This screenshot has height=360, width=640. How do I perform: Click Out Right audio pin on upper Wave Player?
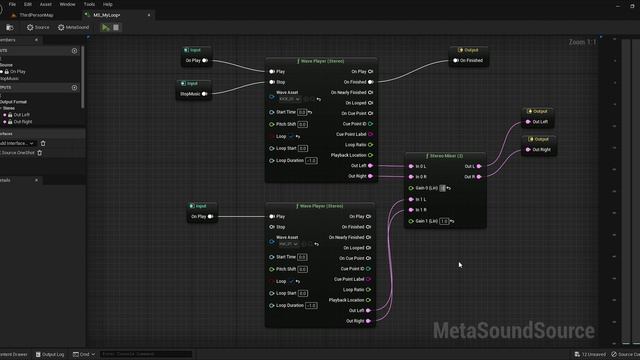click(x=371, y=176)
